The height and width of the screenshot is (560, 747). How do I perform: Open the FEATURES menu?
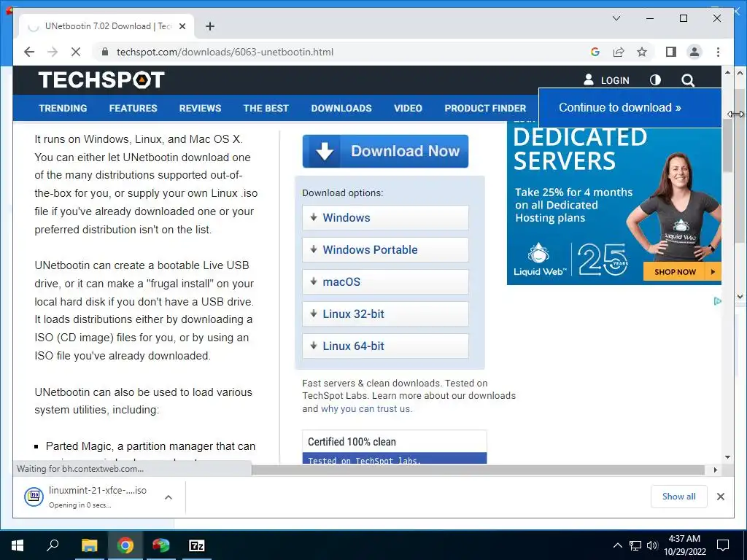(x=133, y=108)
